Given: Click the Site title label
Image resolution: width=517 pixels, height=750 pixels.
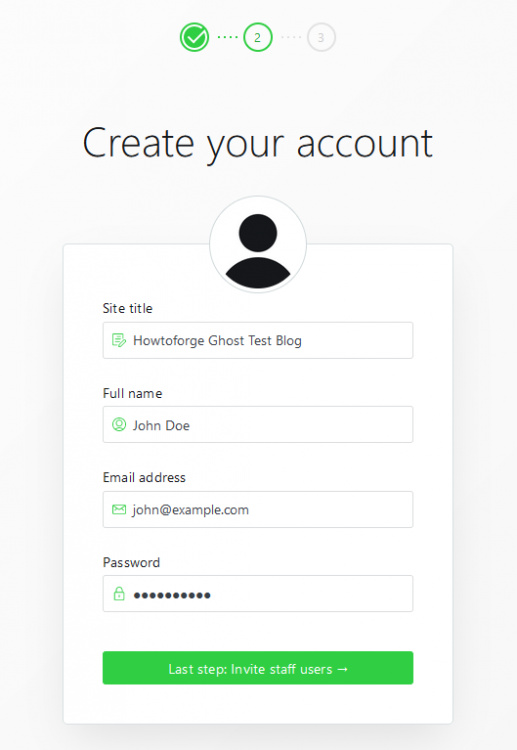Looking at the screenshot, I should 128,309.
